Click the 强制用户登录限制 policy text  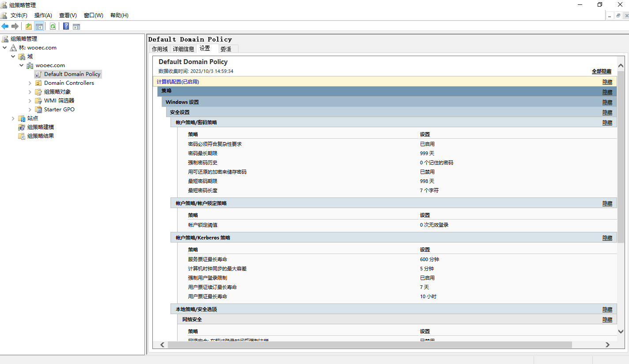(x=208, y=278)
